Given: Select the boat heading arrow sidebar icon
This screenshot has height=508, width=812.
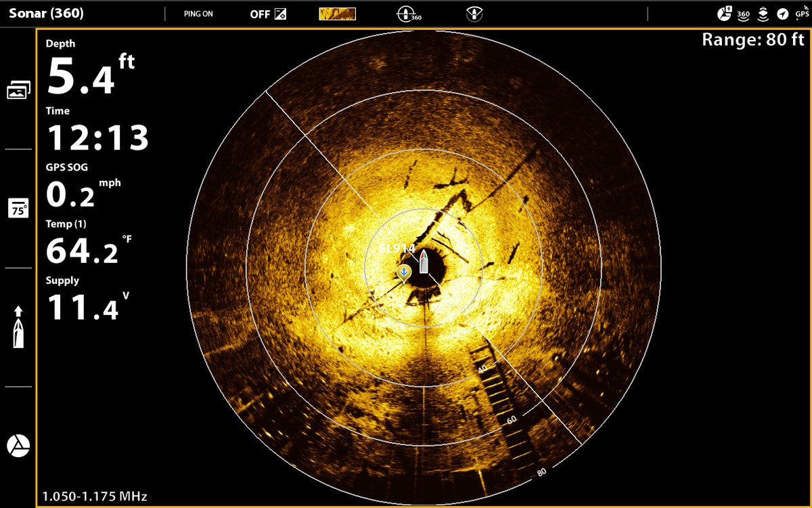Looking at the screenshot, I should 18,327.
